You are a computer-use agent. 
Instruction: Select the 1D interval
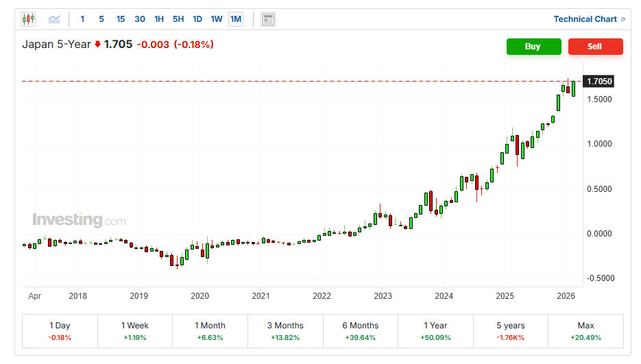tap(197, 19)
